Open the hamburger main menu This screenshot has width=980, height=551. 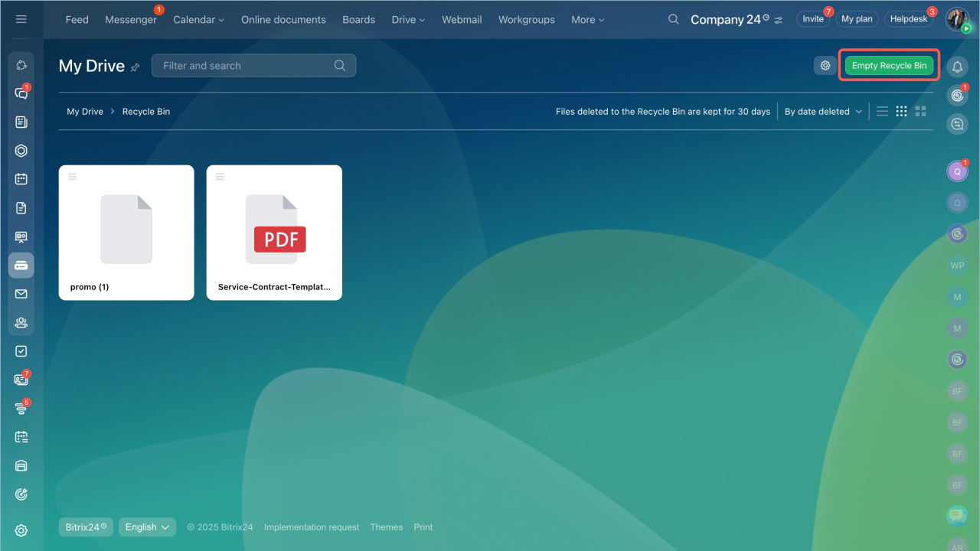[x=21, y=19]
